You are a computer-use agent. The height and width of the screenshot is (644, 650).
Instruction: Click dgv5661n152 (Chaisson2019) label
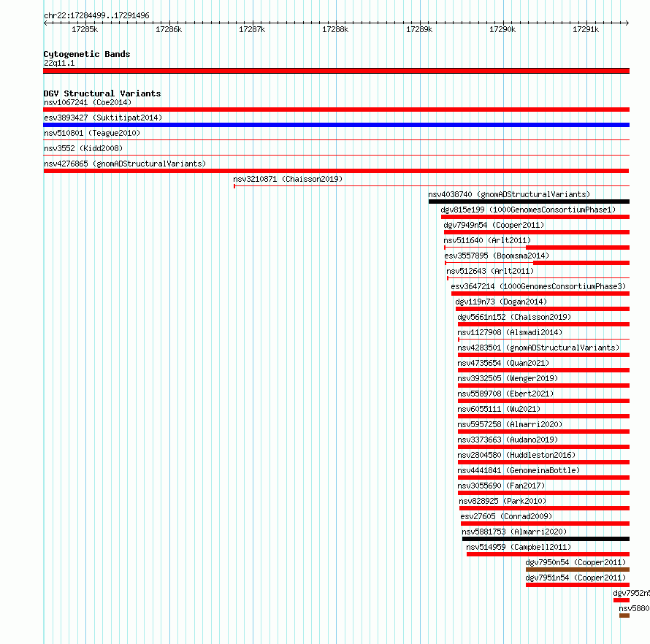pyautogui.click(x=514, y=317)
